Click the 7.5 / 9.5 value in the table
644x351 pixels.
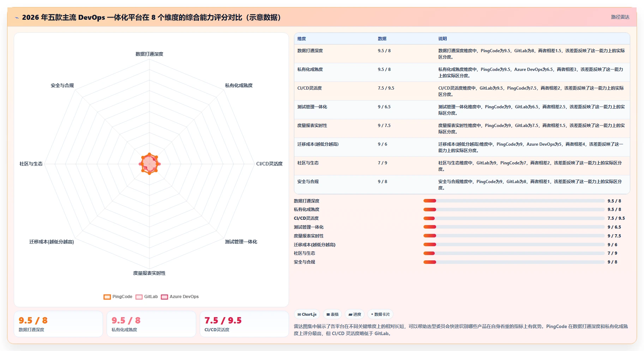(x=386, y=88)
